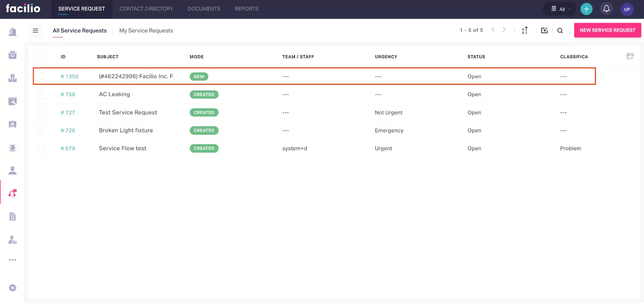Open the maintenance wrench sidebar icon

13,101
